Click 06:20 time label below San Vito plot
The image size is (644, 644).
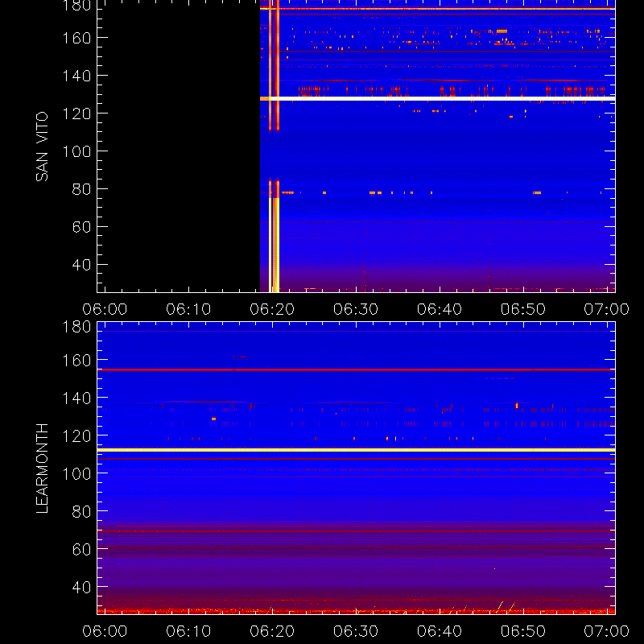272,309
